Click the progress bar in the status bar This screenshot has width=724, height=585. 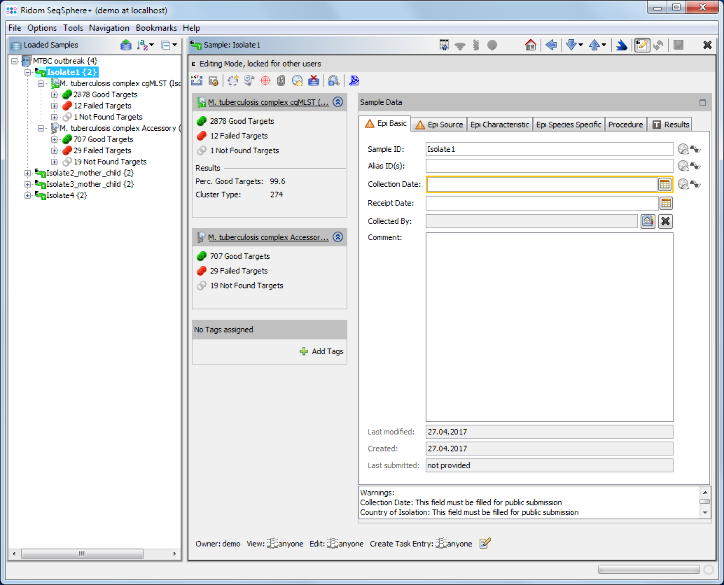649,570
